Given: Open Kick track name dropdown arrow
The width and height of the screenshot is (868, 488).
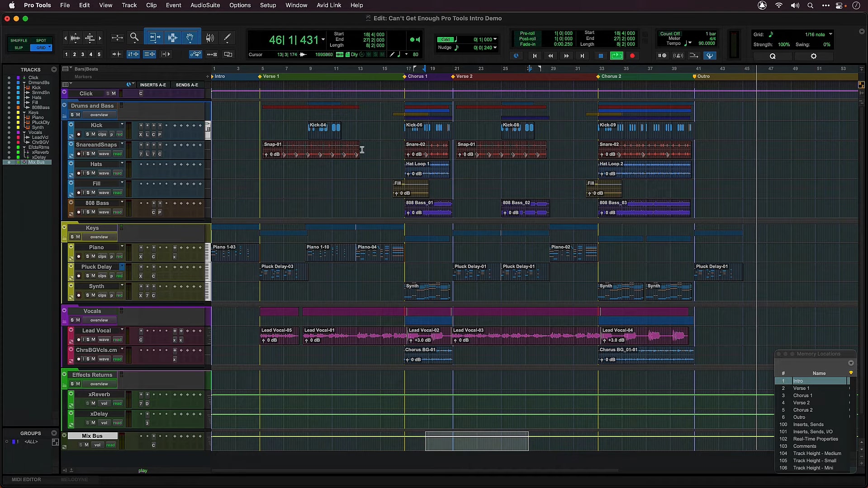Looking at the screenshot, I should click(x=122, y=125).
